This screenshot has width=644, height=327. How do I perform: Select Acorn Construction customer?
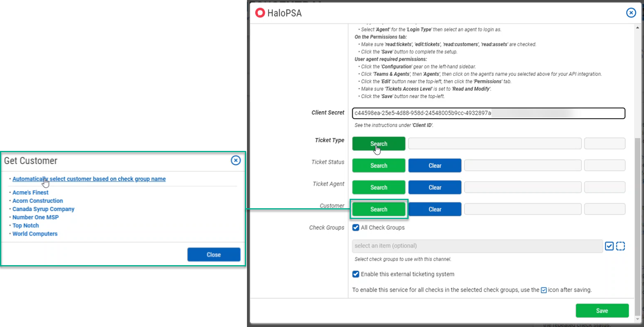(x=38, y=201)
